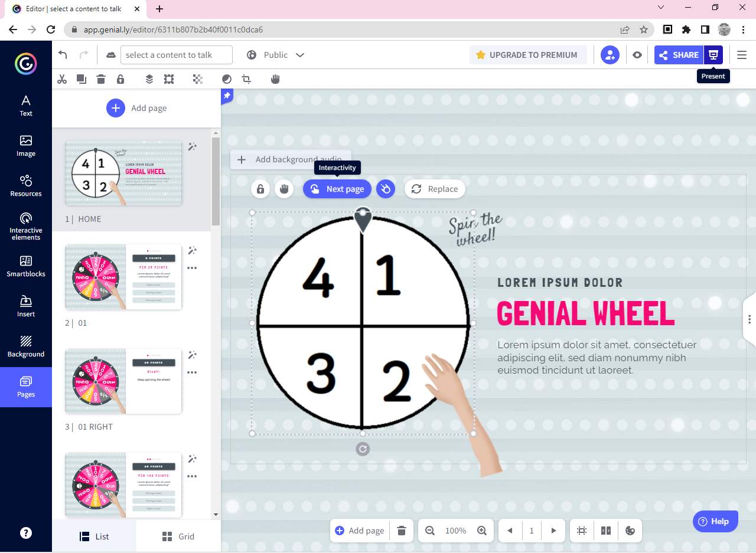Image resolution: width=756 pixels, height=553 pixels.
Task: Zoom in with plus magnifier
Action: pyautogui.click(x=482, y=531)
